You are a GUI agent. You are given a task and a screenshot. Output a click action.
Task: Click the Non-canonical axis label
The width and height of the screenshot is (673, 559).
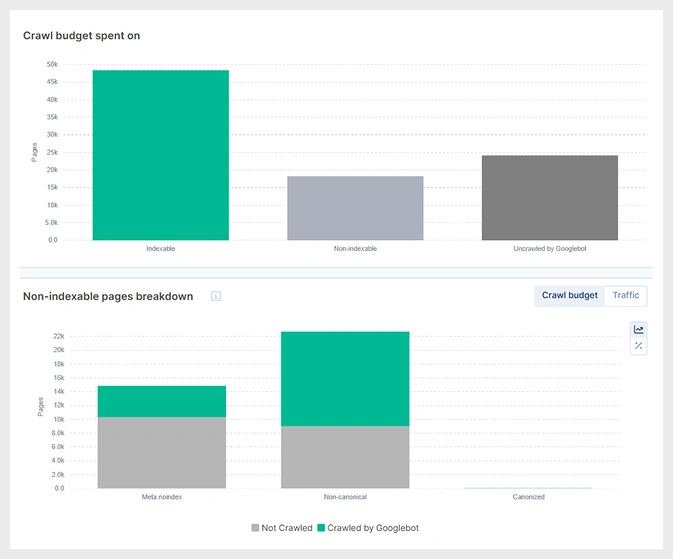click(345, 497)
